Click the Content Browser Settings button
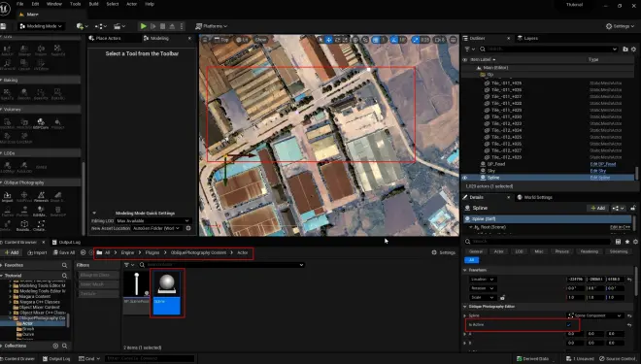This screenshot has width=641, height=364. click(x=444, y=252)
